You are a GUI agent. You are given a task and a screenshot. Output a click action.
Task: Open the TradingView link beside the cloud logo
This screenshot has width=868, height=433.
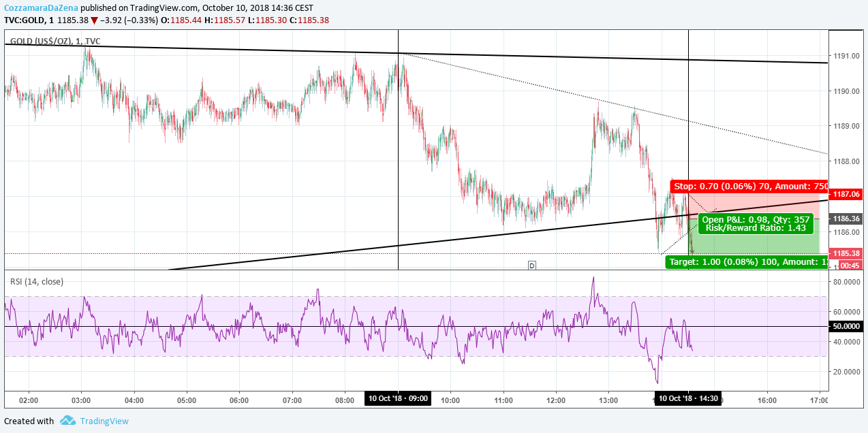point(104,421)
